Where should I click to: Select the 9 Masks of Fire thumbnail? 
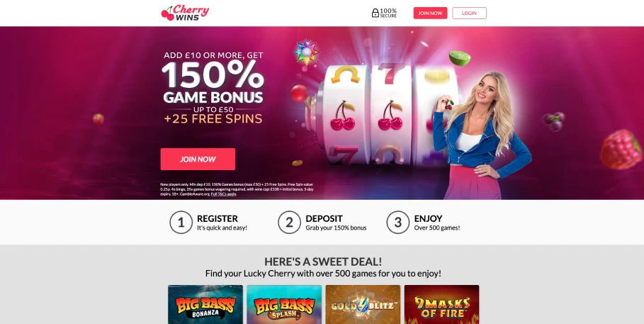click(x=441, y=304)
